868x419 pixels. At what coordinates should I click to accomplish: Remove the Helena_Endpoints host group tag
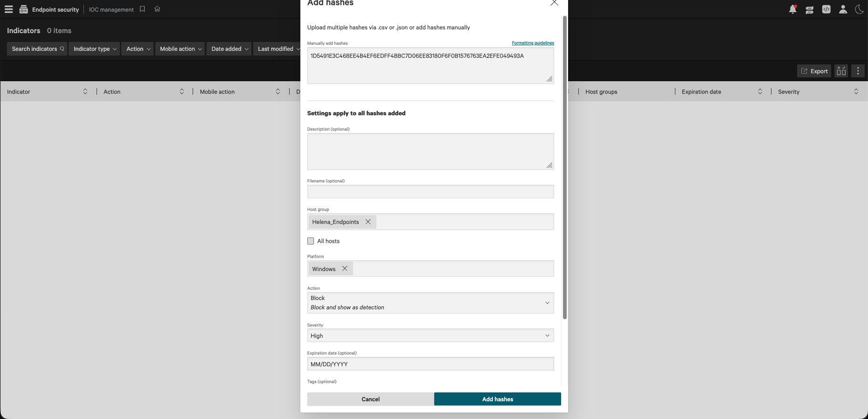point(368,222)
